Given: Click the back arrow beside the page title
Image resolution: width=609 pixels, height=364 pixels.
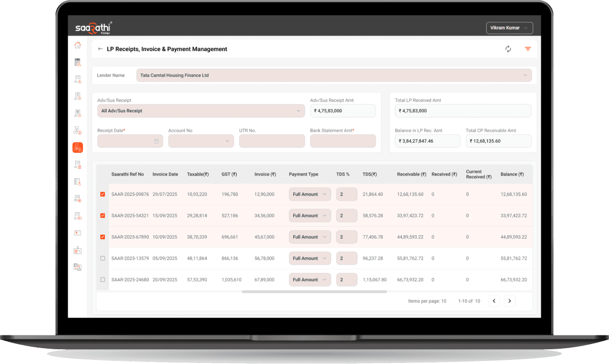Looking at the screenshot, I should 100,49.
